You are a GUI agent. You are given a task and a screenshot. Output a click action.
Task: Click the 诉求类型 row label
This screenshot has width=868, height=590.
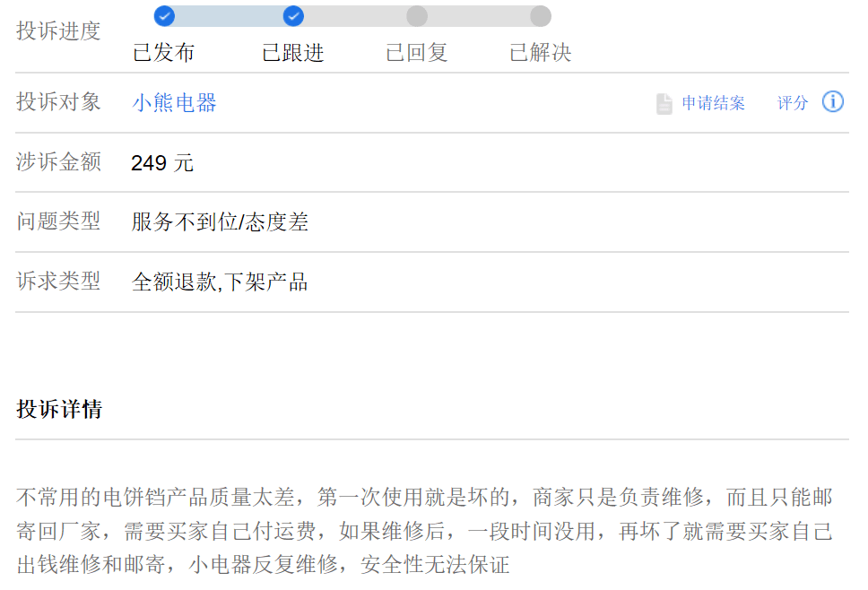click(x=59, y=282)
